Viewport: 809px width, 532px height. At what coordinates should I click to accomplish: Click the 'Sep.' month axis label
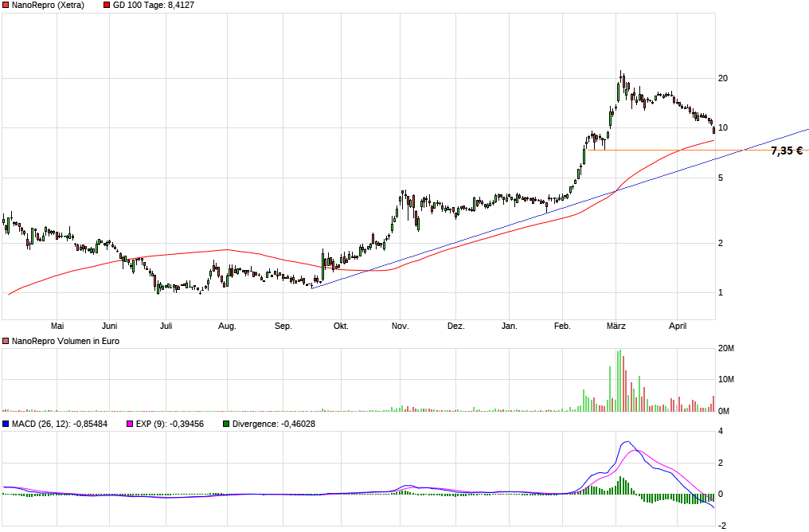(283, 326)
